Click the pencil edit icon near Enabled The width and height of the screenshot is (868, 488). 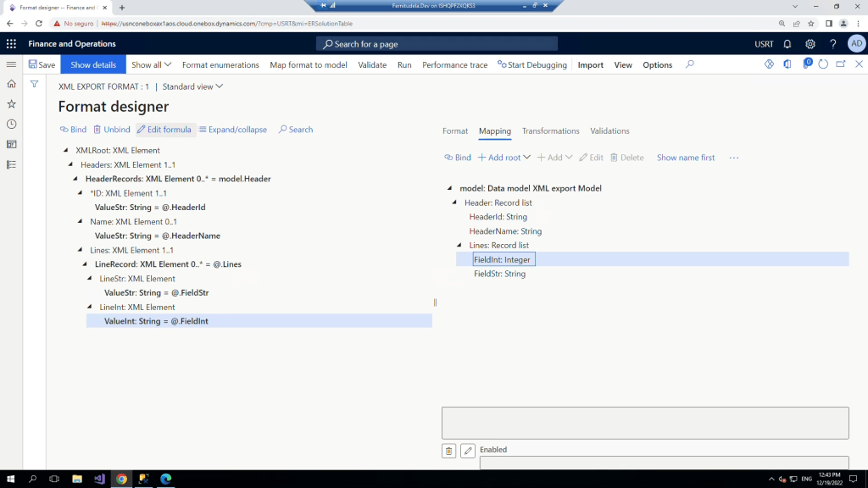[468, 451]
